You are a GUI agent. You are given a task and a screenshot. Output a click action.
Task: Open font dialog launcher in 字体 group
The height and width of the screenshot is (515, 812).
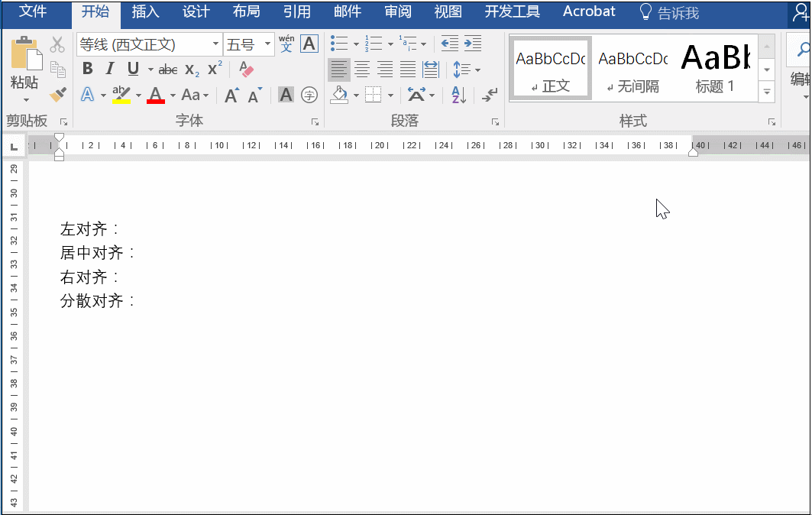[315, 122]
